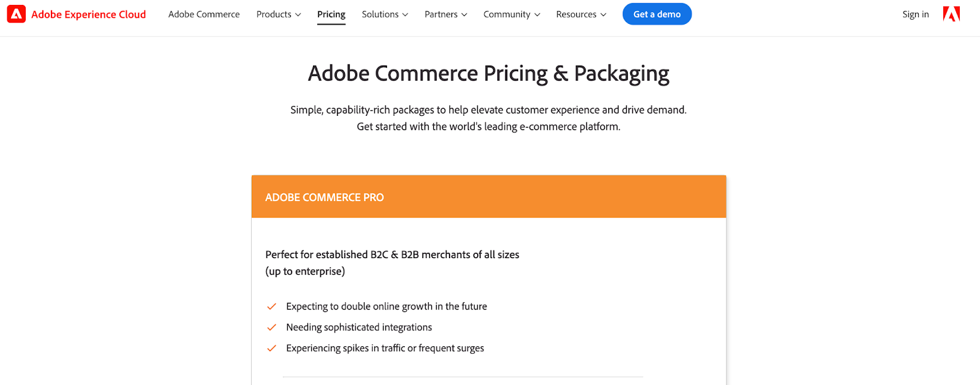Expand the Partners menu chevron
Screen dimensions: 980x385
point(464,15)
